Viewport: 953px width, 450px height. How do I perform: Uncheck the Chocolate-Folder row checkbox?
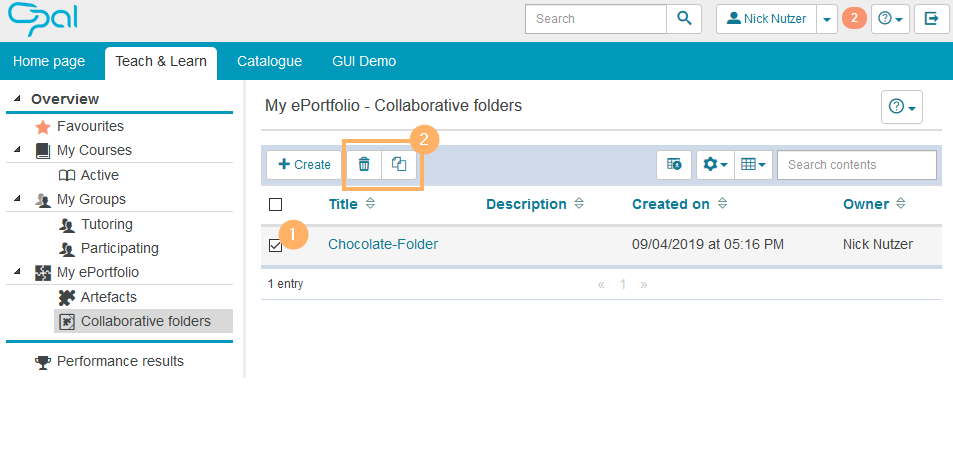tap(276, 245)
